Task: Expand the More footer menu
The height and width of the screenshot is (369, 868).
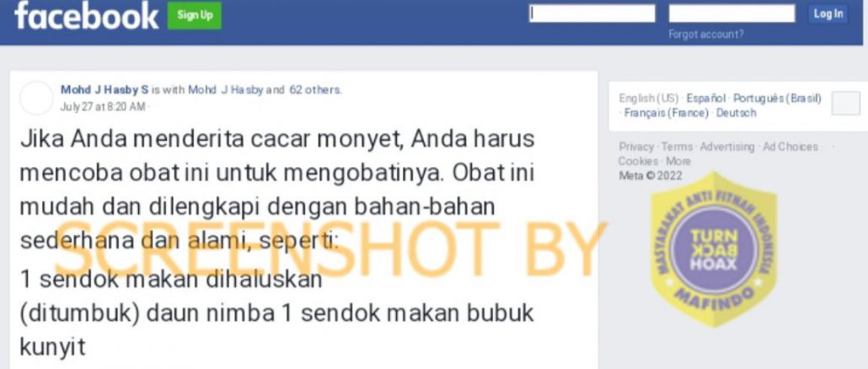Action: pyautogui.click(x=678, y=161)
